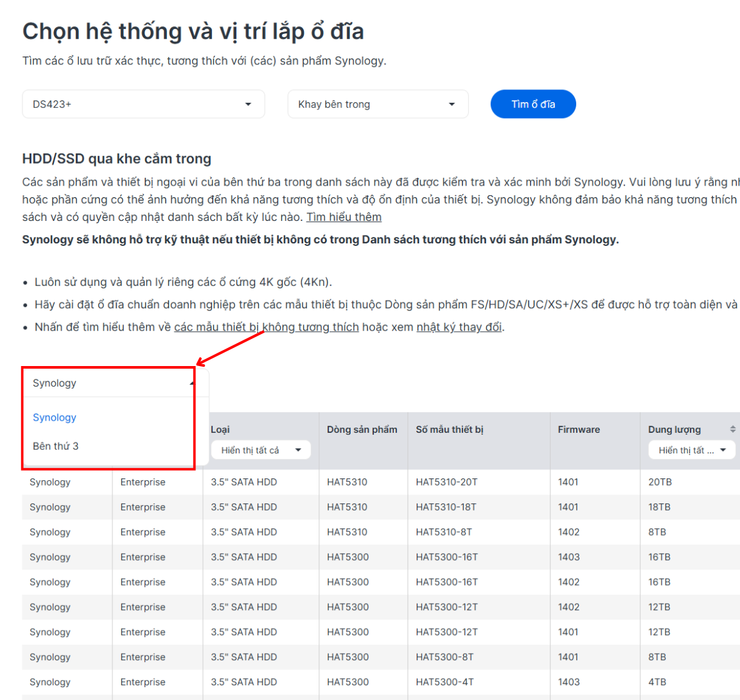Click 3.5" SATA HDD in HAT5310-20T row
Viewport: 740px width, 700px height.
pos(243,482)
